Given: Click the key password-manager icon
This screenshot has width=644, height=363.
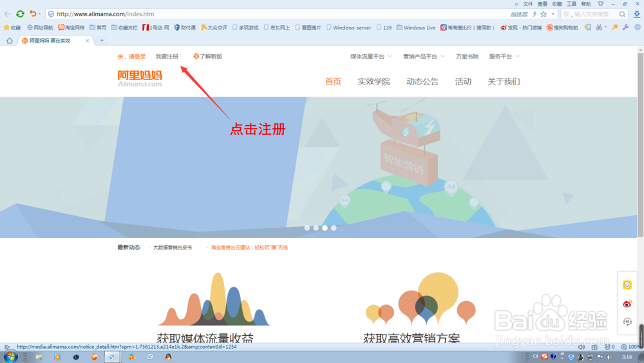Looking at the screenshot, I should point(614,28).
